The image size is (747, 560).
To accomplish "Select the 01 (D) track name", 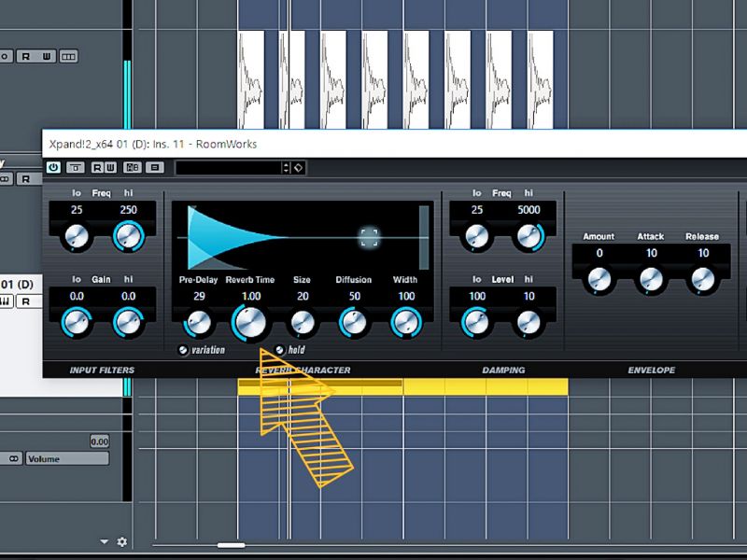I will click(17, 285).
